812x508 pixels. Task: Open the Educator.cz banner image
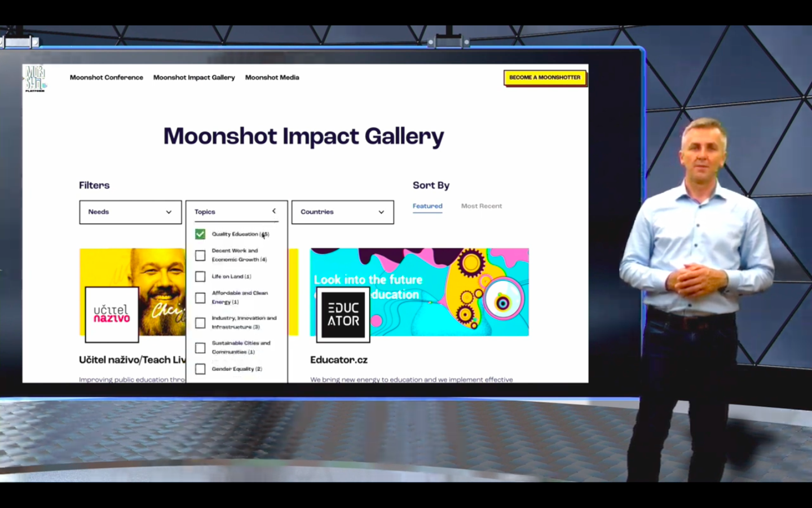coord(420,292)
